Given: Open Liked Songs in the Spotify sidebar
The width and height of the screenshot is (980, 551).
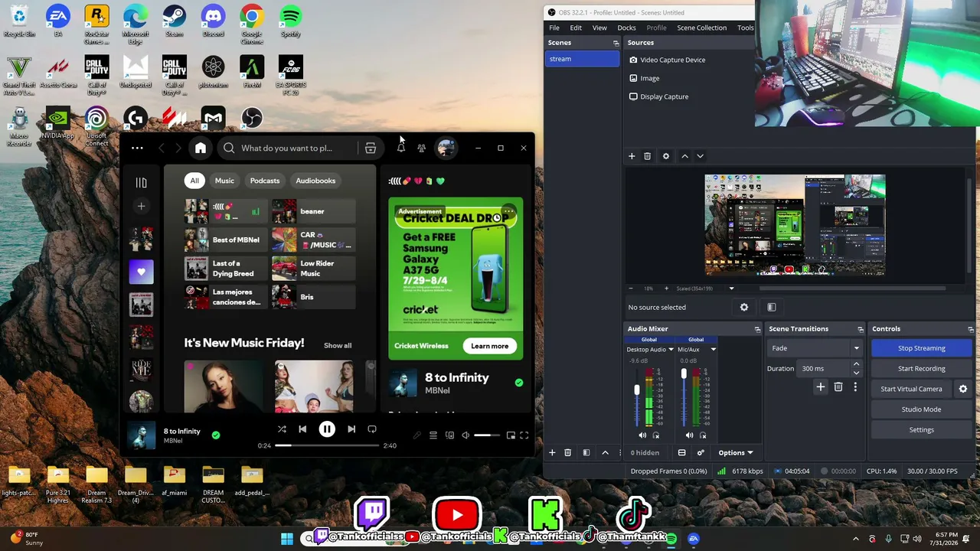Looking at the screenshot, I should [x=141, y=271].
